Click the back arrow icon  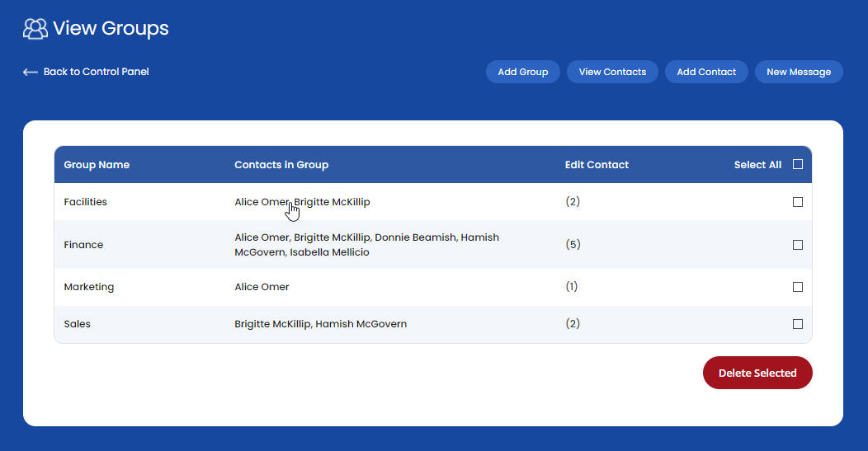point(31,73)
